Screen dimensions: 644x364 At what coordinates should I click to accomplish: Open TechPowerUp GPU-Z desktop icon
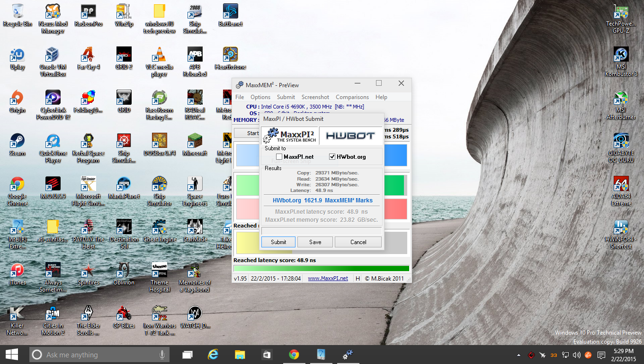(621, 18)
